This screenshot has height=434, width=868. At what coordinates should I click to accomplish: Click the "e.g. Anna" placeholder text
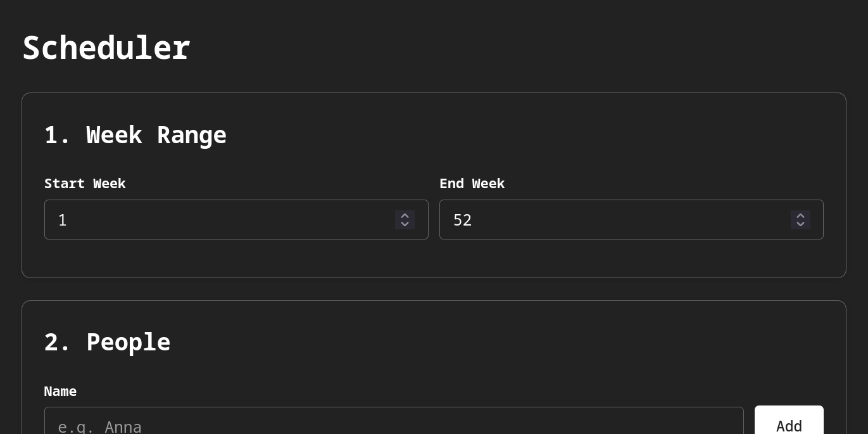(x=99, y=426)
